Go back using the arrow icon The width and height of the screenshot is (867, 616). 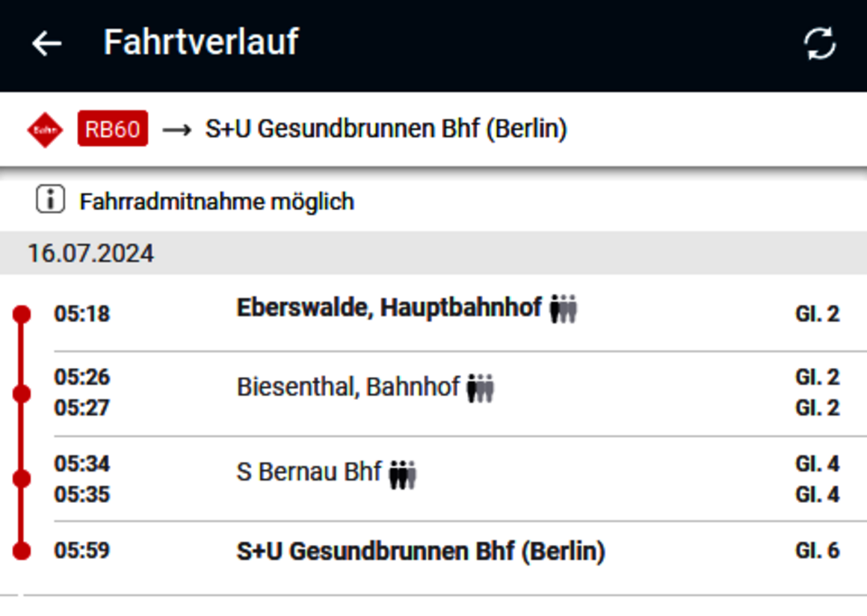click(46, 43)
